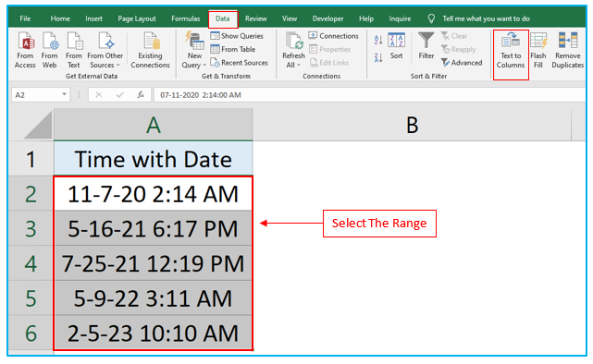Image resolution: width=593 pixels, height=364 pixels.
Task: Open Recent Sources
Action: pyautogui.click(x=239, y=63)
